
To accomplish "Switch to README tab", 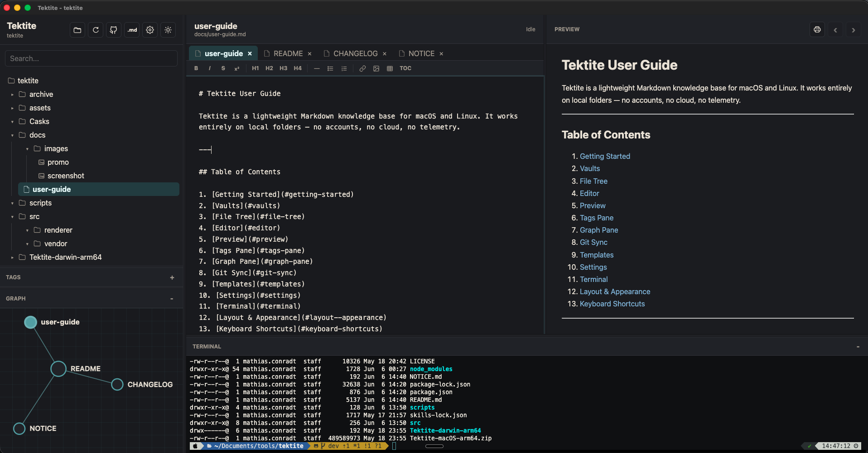I will click(288, 53).
